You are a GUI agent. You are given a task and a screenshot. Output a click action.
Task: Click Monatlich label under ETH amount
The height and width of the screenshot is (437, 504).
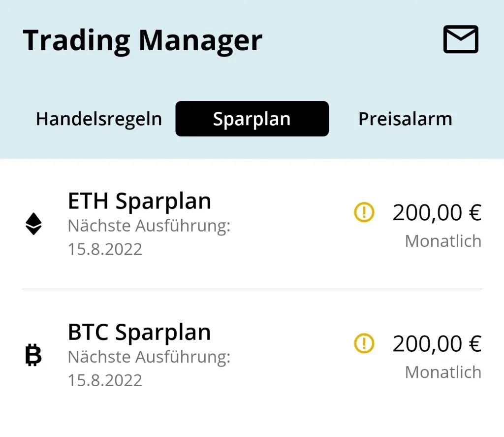click(x=443, y=241)
